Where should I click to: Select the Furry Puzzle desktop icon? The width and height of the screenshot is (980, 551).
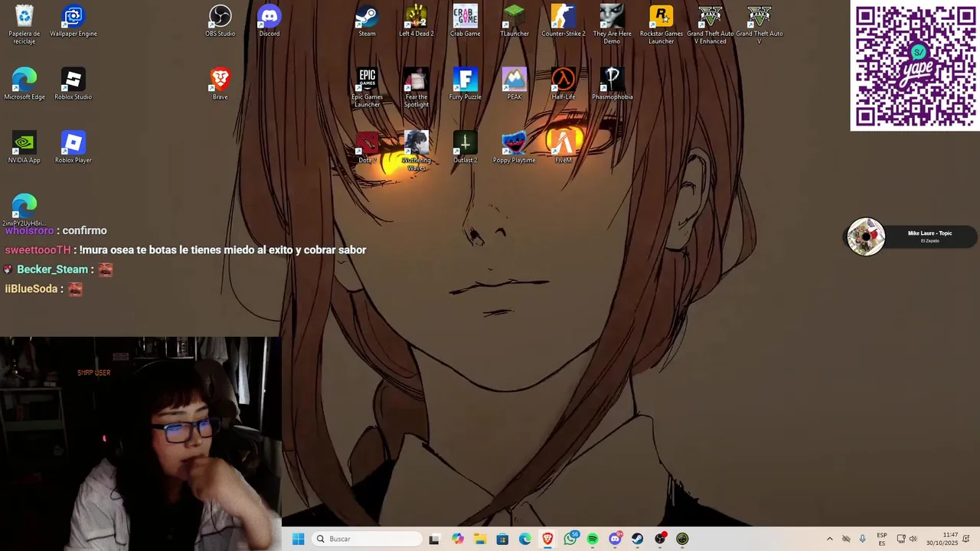[465, 84]
